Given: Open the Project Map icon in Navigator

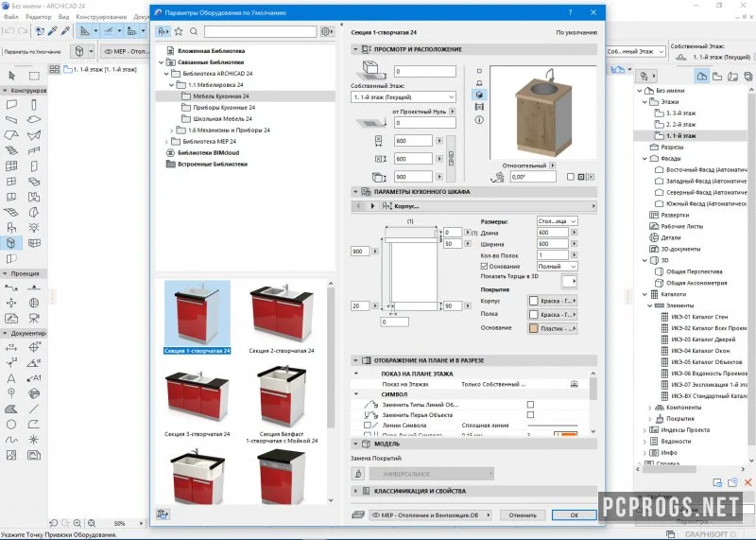Looking at the screenshot, I should pos(702,76).
